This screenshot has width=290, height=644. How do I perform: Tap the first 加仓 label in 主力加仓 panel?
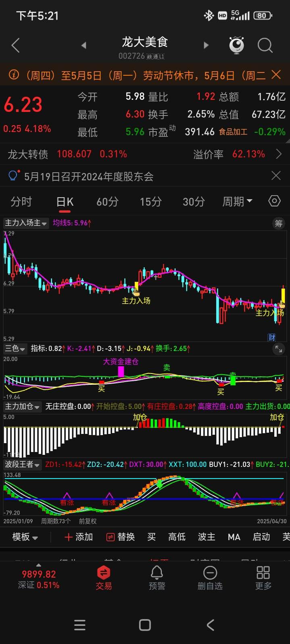pyautogui.click(x=140, y=417)
